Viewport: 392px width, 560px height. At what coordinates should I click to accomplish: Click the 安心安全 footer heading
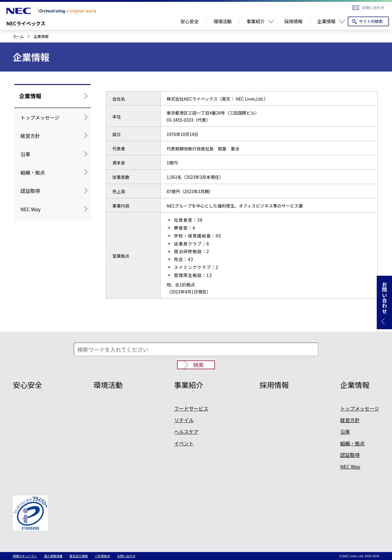pos(27,385)
